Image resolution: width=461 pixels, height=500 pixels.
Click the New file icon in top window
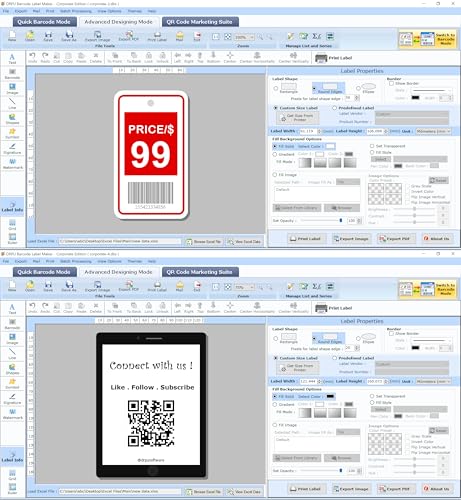pyautogui.click(x=12, y=36)
